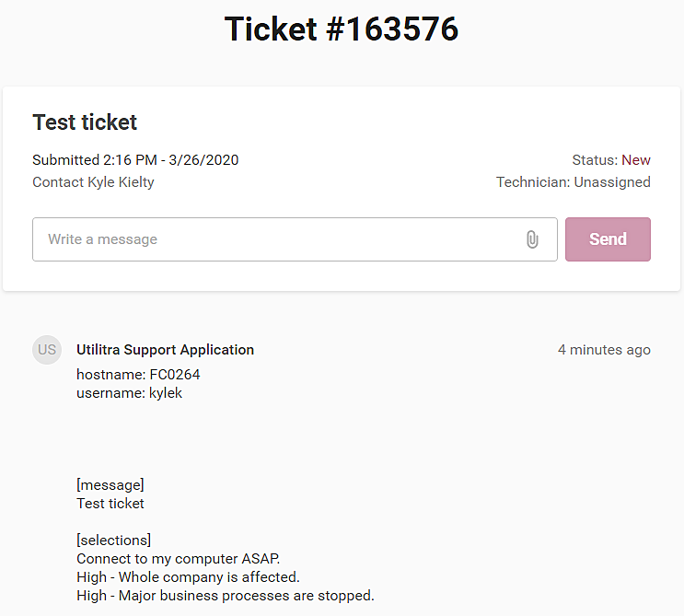
Task: Click Connect to my computer ASAP line
Action: tap(178, 559)
